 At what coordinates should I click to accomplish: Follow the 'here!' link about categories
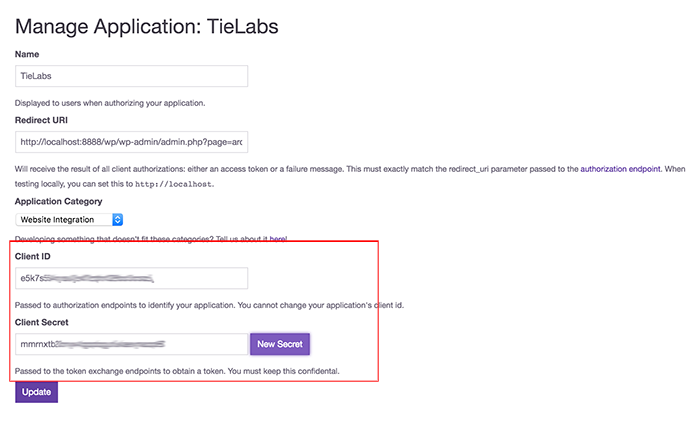click(278, 239)
